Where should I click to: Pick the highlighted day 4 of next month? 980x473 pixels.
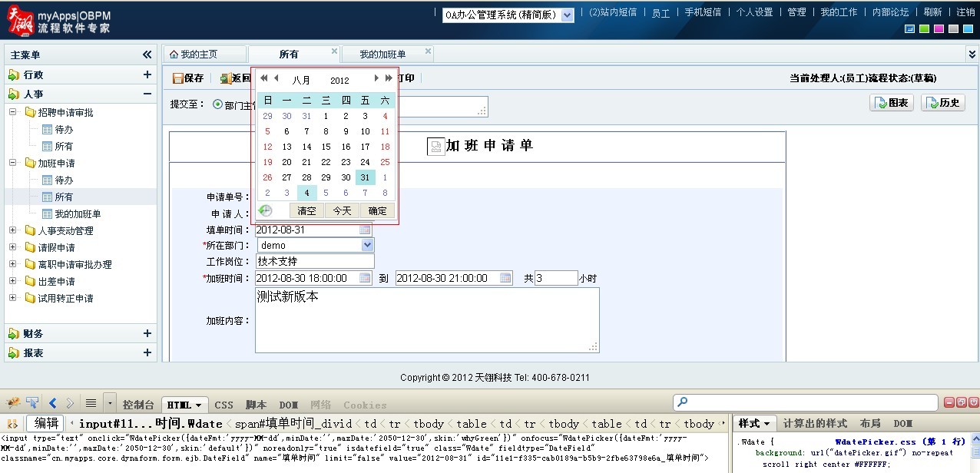coord(306,193)
